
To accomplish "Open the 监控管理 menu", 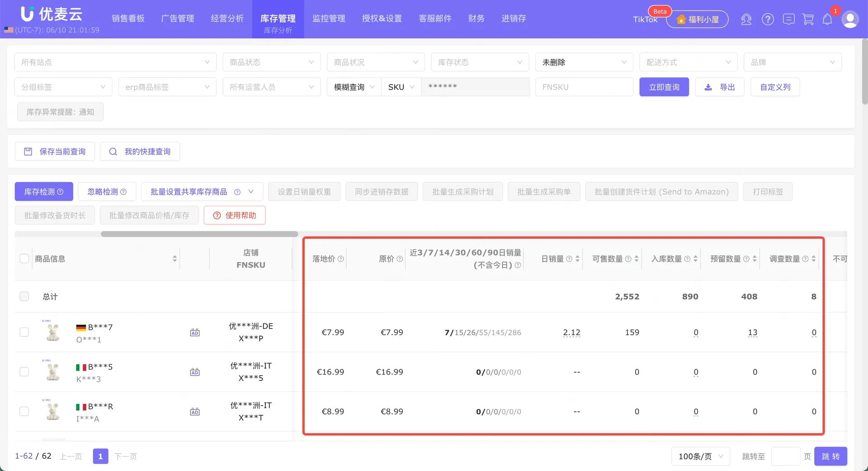I will point(329,19).
